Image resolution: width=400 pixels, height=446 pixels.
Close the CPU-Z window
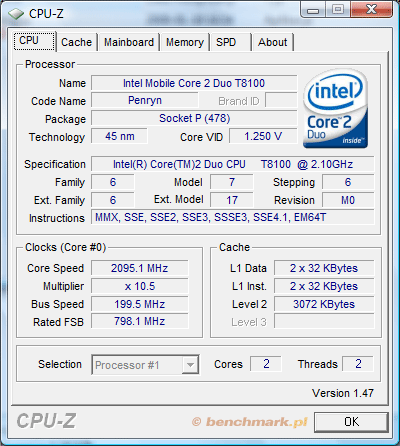[371, 10]
